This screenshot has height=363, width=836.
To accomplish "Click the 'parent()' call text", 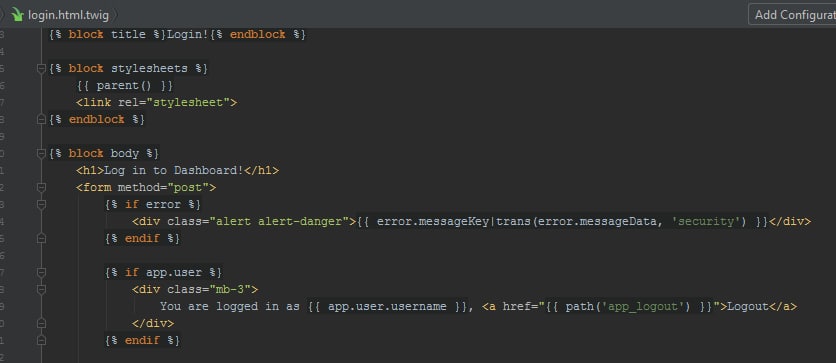I will [x=124, y=85].
